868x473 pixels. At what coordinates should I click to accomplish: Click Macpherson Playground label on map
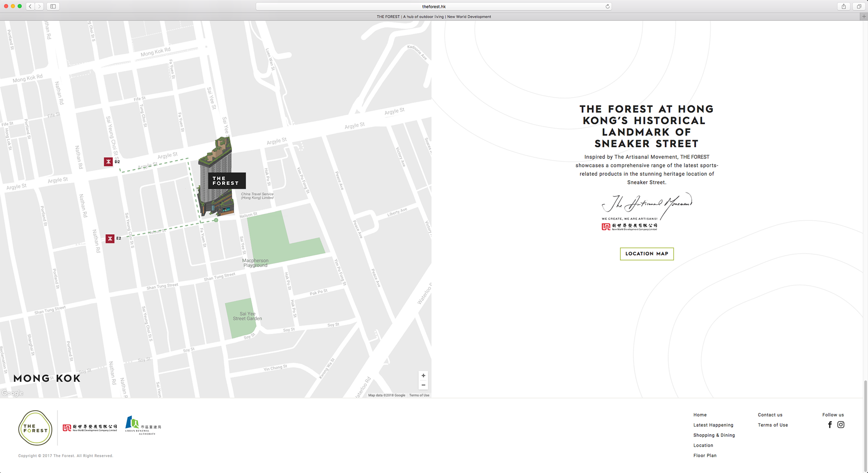(x=255, y=263)
